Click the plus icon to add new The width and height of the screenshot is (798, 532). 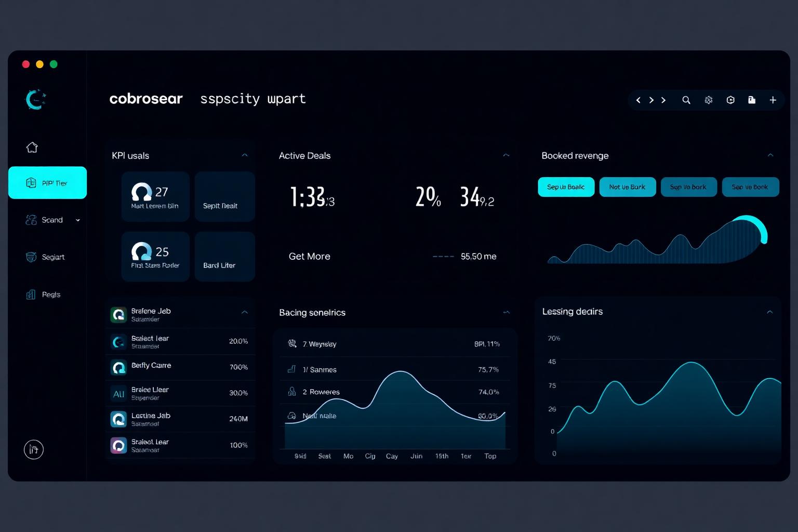pos(773,100)
